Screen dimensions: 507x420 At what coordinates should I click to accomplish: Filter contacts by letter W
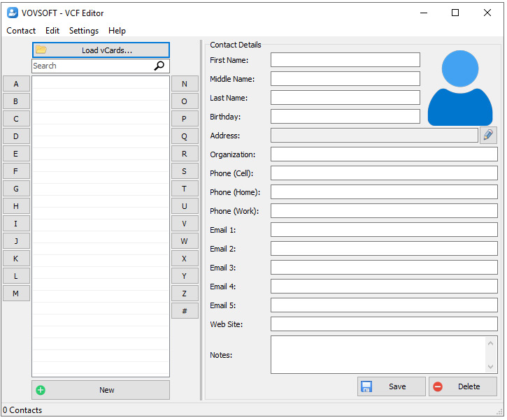pos(185,241)
